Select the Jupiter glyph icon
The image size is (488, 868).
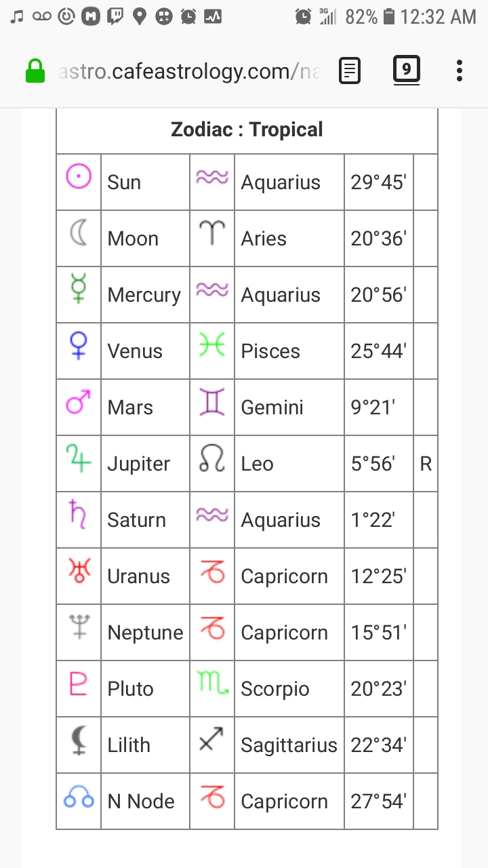tap(78, 462)
